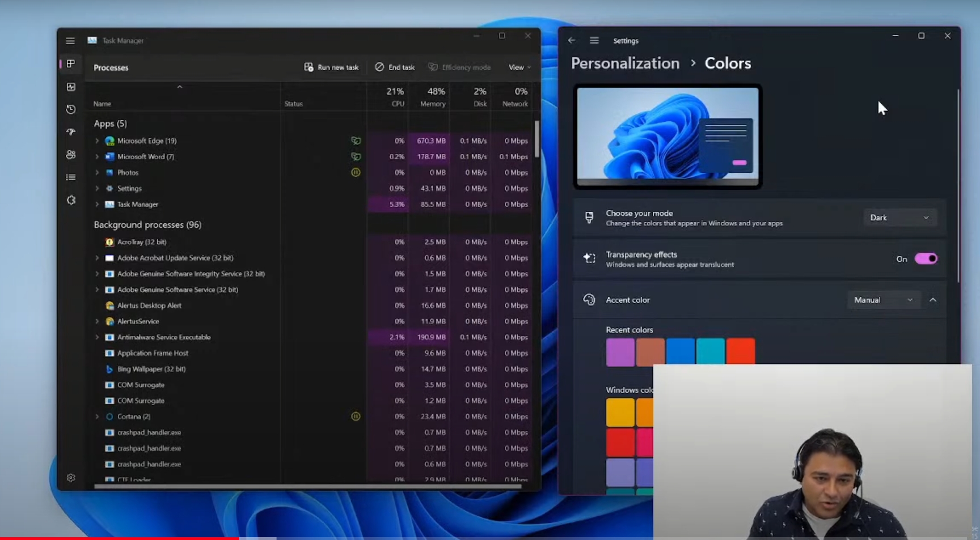Viewport: 980px width, 540px height.
Task: Click Apps (5) group header
Action: [110, 124]
